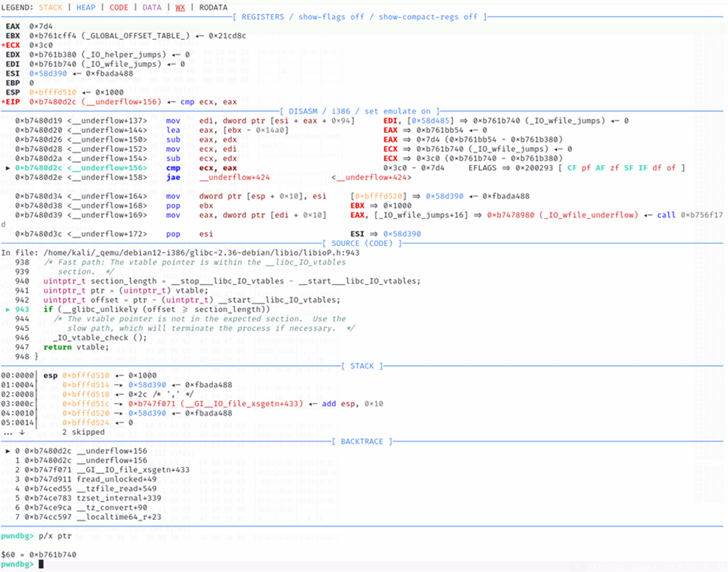Select the ESP register address 0xbfffd510
The width and height of the screenshot is (728, 572).
pos(52,93)
